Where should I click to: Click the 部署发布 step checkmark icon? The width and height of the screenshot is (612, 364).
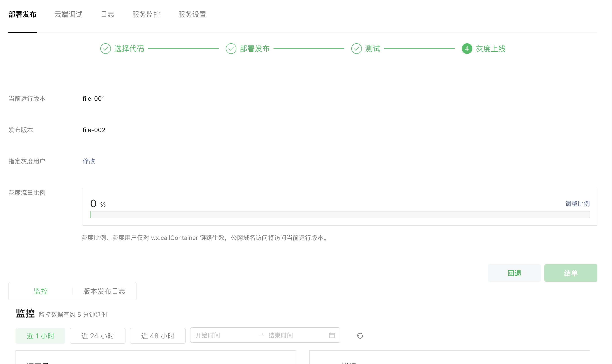click(231, 49)
